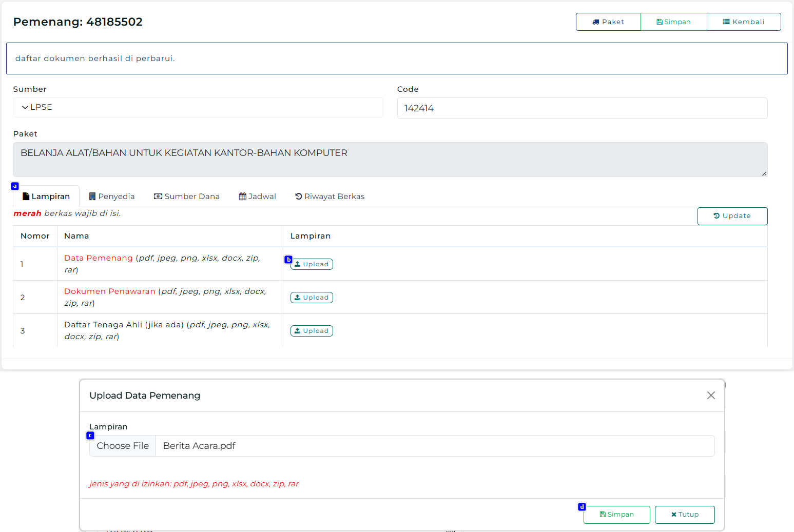This screenshot has height=532, width=794.
Task: Switch to the Penyedia tab
Action: [112, 196]
